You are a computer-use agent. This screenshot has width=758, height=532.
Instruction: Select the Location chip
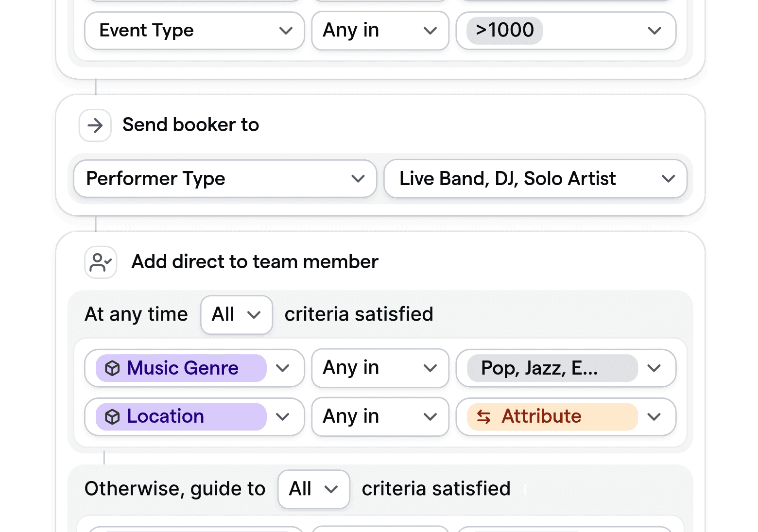[165, 416]
